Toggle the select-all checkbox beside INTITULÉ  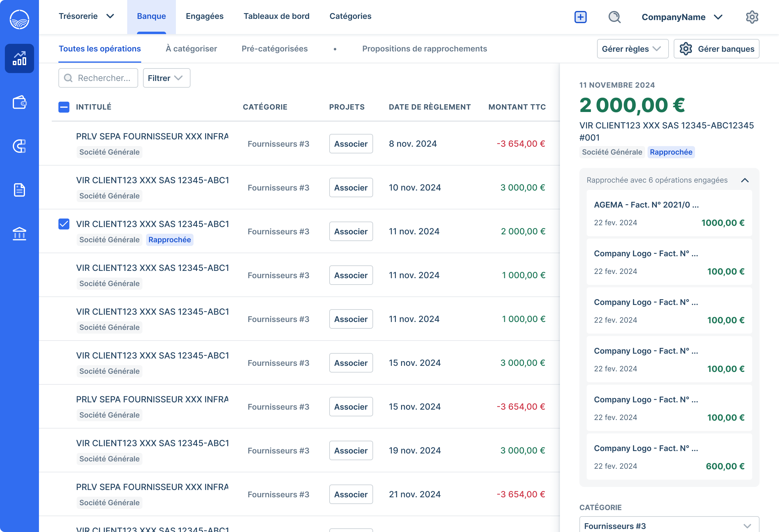64,107
